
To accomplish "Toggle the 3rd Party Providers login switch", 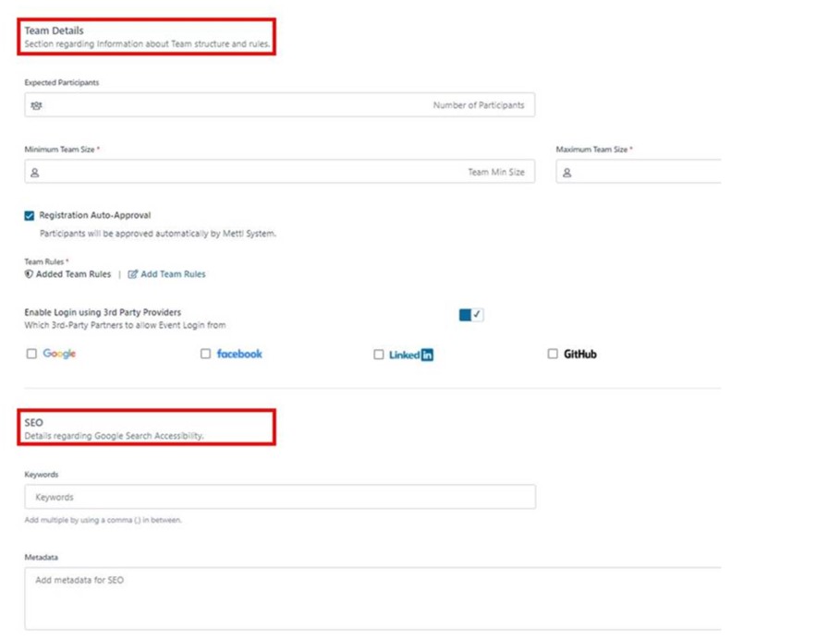I will point(471,315).
